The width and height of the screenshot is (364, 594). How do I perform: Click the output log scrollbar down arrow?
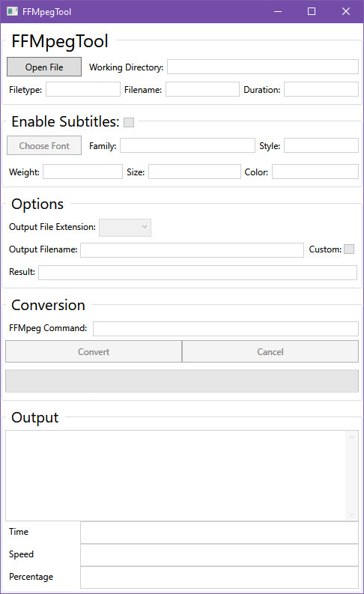(x=351, y=514)
